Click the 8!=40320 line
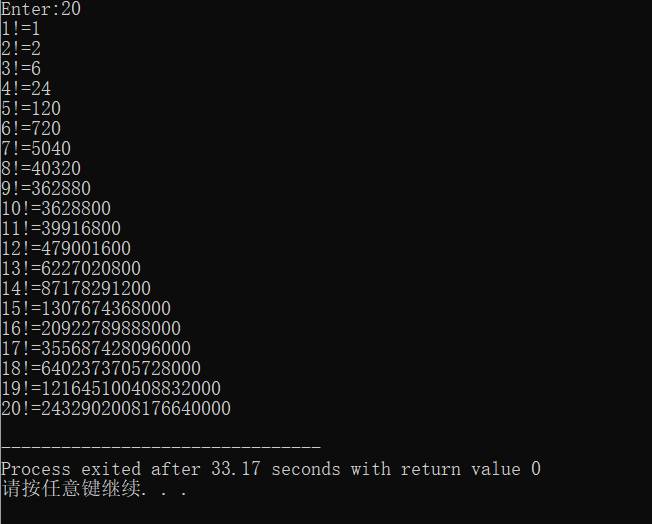Image resolution: width=652 pixels, height=524 pixels. pyautogui.click(x=41, y=168)
